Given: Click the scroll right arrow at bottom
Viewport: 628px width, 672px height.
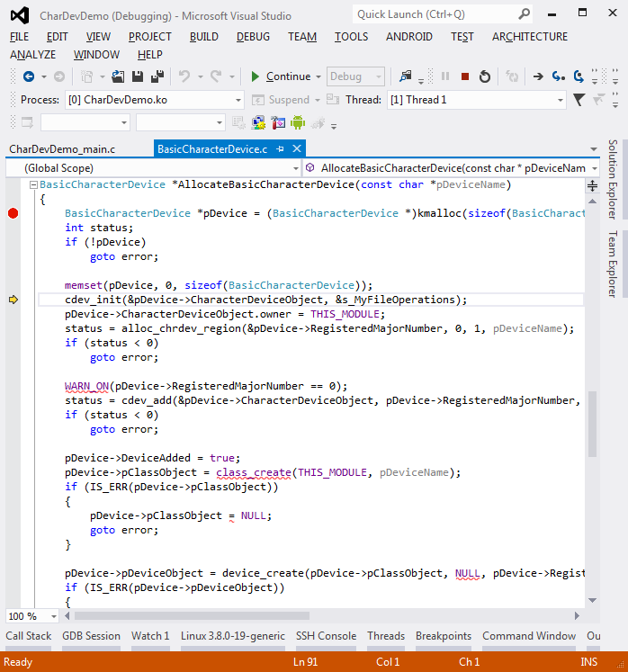Looking at the screenshot, I should [577, 616].
